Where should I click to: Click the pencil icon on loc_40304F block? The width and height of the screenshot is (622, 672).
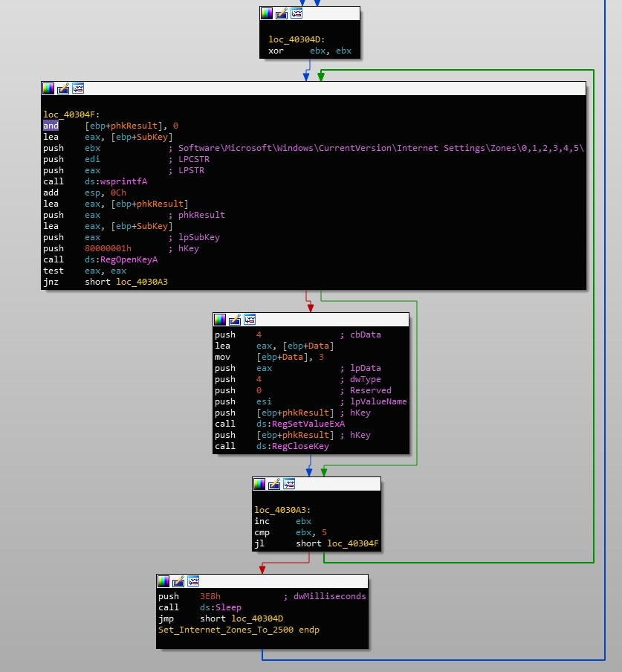(63, 88)
